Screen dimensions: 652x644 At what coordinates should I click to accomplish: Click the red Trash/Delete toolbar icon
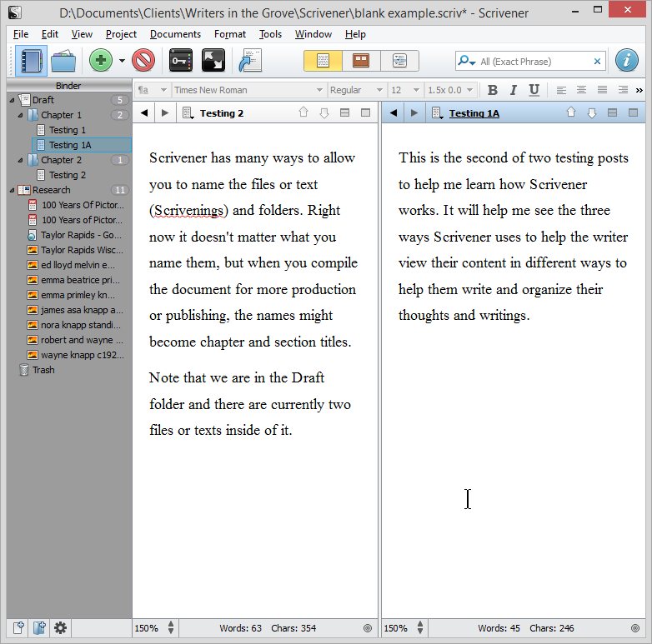(x=143, y=61)
